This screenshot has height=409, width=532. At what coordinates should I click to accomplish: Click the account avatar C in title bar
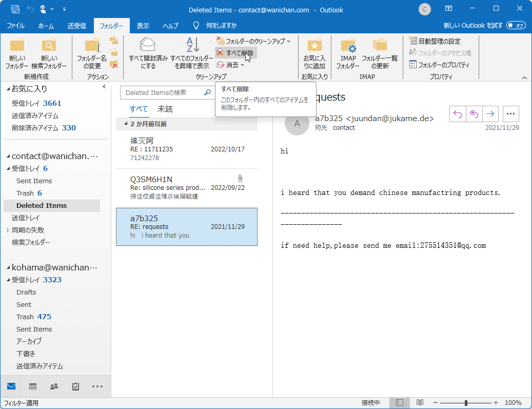point(424,10)
